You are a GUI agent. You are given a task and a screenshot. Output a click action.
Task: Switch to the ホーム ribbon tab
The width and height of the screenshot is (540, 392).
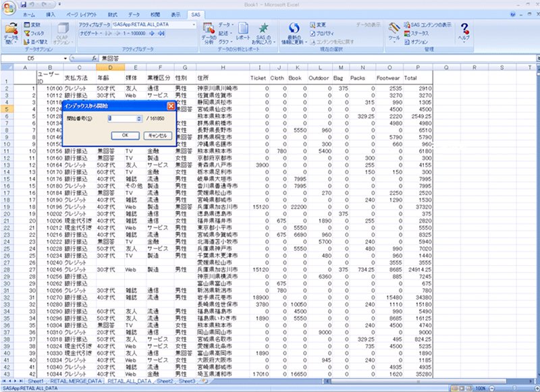(x=28, y=14)
